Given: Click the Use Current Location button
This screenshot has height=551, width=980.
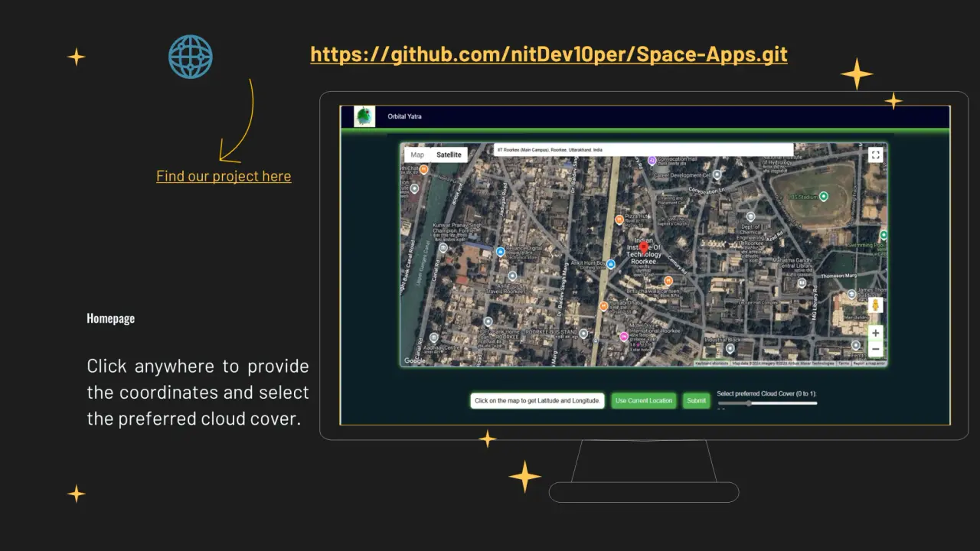Looking at the screenshot, I should coord(644,401).
